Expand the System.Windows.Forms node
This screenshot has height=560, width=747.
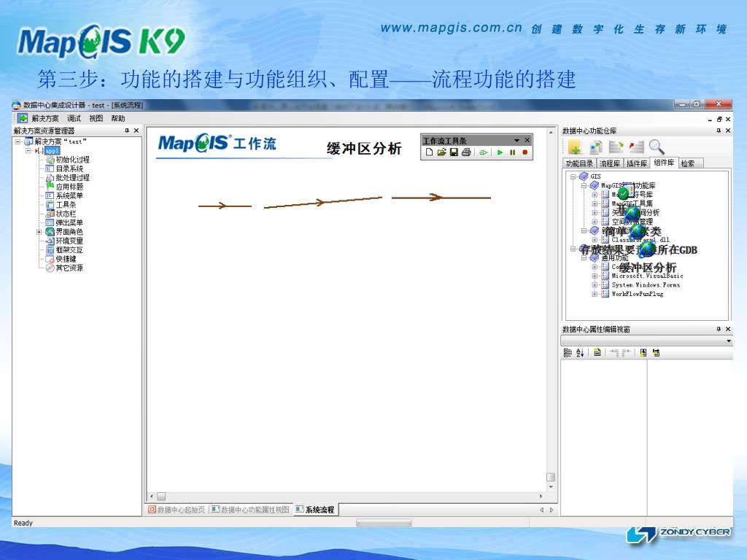pos(595,285)
